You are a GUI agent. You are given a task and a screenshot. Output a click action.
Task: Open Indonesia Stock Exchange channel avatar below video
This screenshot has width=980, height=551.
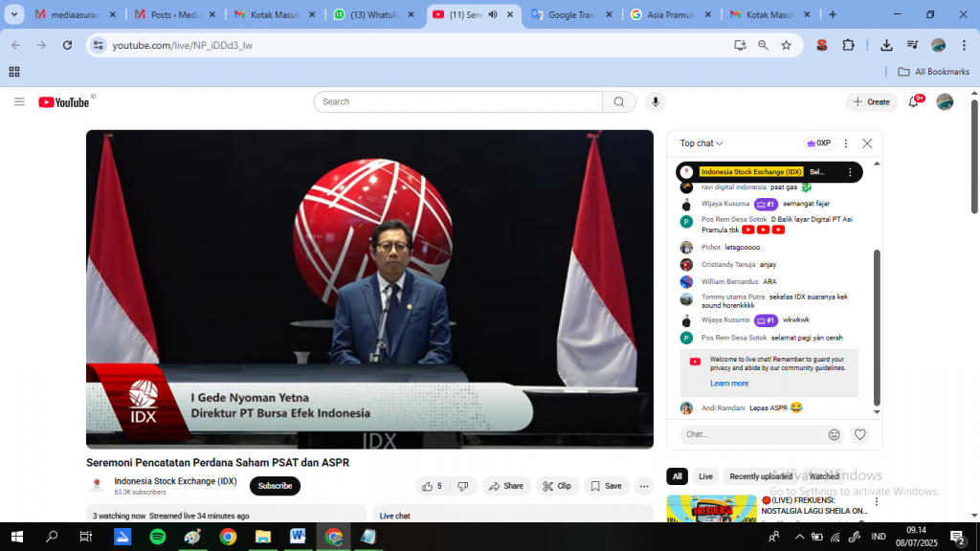[x=97, y=485]
